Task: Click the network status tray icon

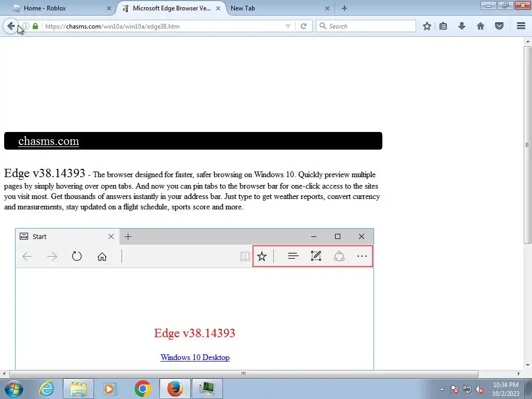Action: [467, 389]
